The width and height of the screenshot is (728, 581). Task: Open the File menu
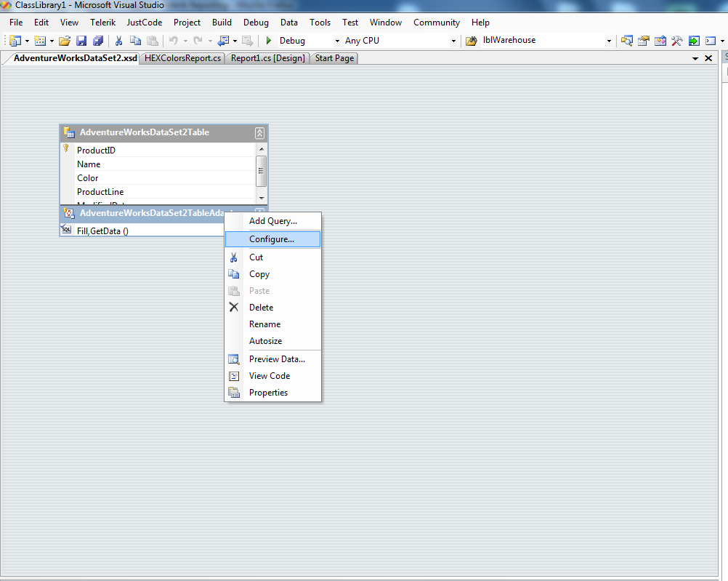point(16,23)
